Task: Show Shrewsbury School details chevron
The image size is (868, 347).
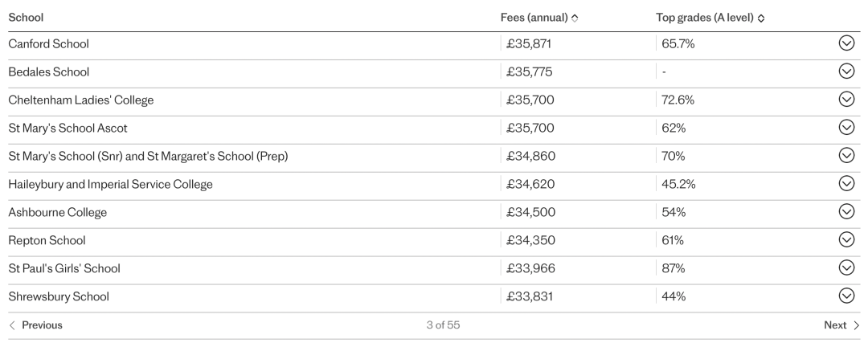Action: (x=846, y=296)
